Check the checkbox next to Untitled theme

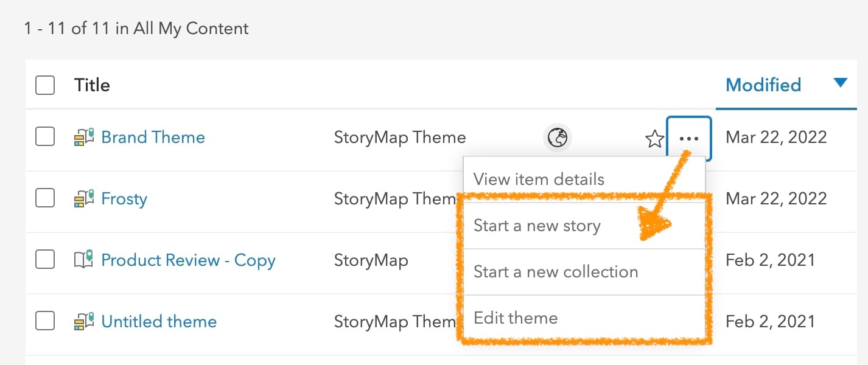(x=45, y=322)
